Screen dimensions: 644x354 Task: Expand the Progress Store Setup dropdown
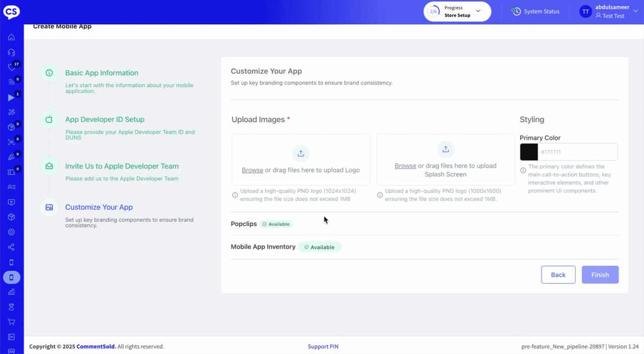tap(477, 11)
